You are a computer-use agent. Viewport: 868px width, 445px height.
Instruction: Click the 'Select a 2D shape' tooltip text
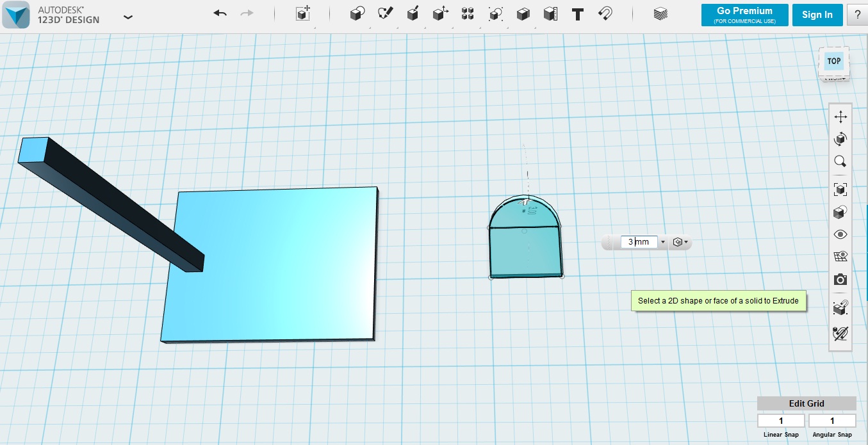[719, 301]
